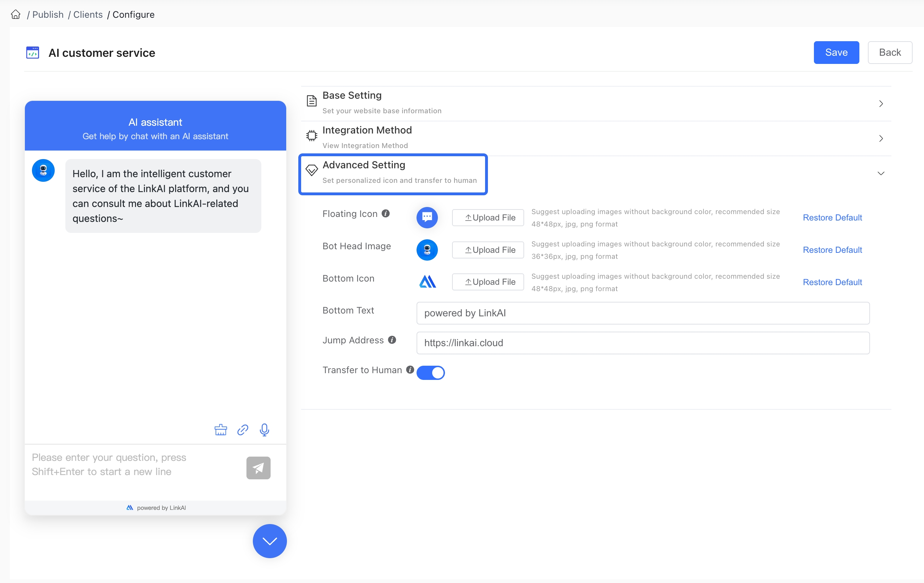Click the powered by LinkAI footer logo
Image resolution: width=924 pixels, height=583 pixels.
click(130, 507)
